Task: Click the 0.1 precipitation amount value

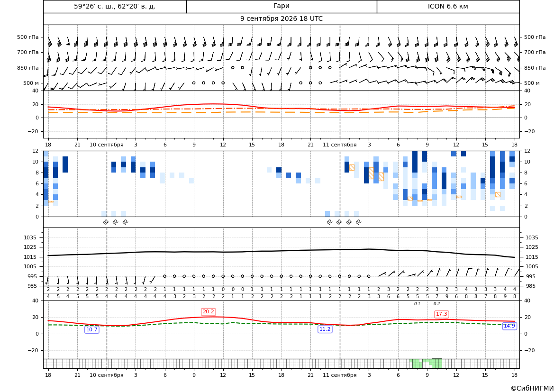Action: 417,304
